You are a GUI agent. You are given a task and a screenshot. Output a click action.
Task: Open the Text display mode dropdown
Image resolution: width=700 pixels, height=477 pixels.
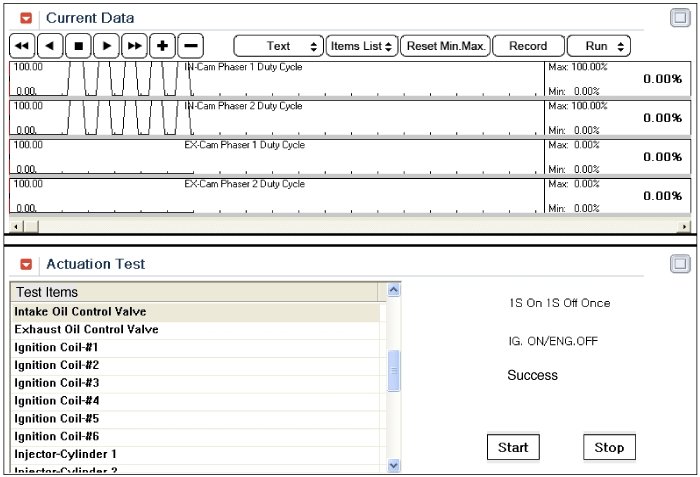point(278,46)
